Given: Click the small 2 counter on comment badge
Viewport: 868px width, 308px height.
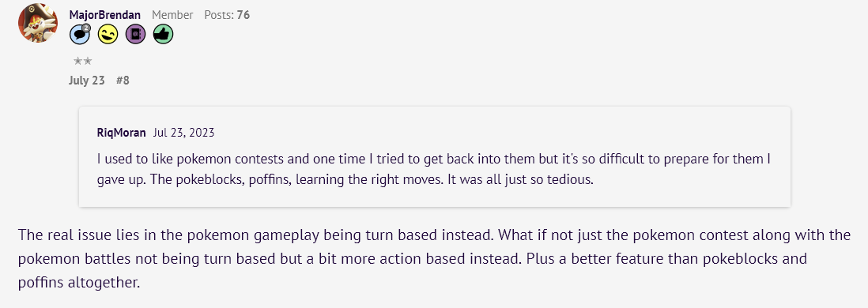Looking at the screenshot, I should click(x=86, y=28).
